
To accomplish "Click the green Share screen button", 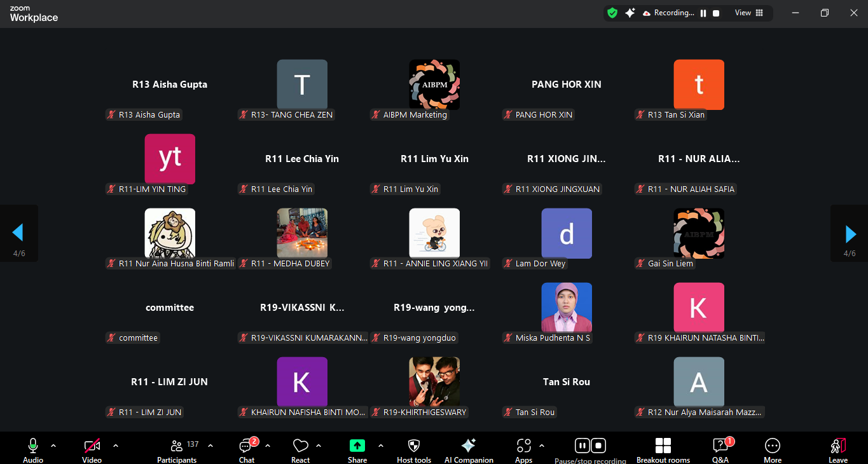I will pos(357,446).
